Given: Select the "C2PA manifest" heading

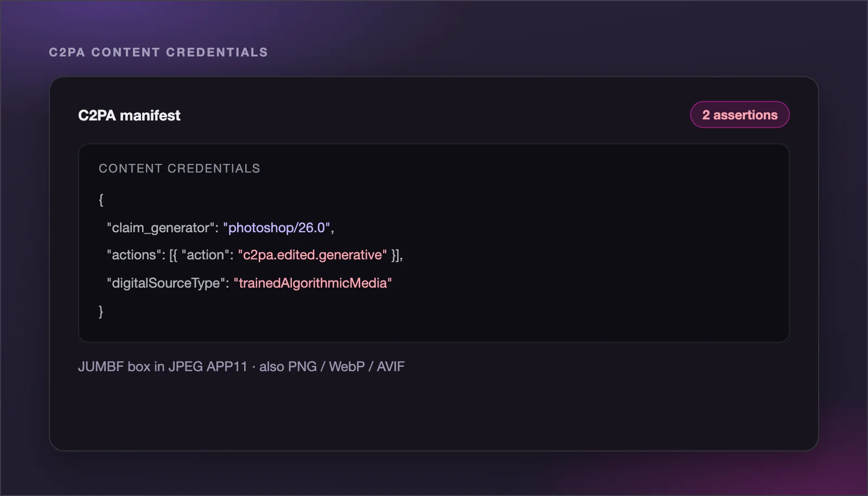Looking at the screenshot, I should click(x=129, y=116).
